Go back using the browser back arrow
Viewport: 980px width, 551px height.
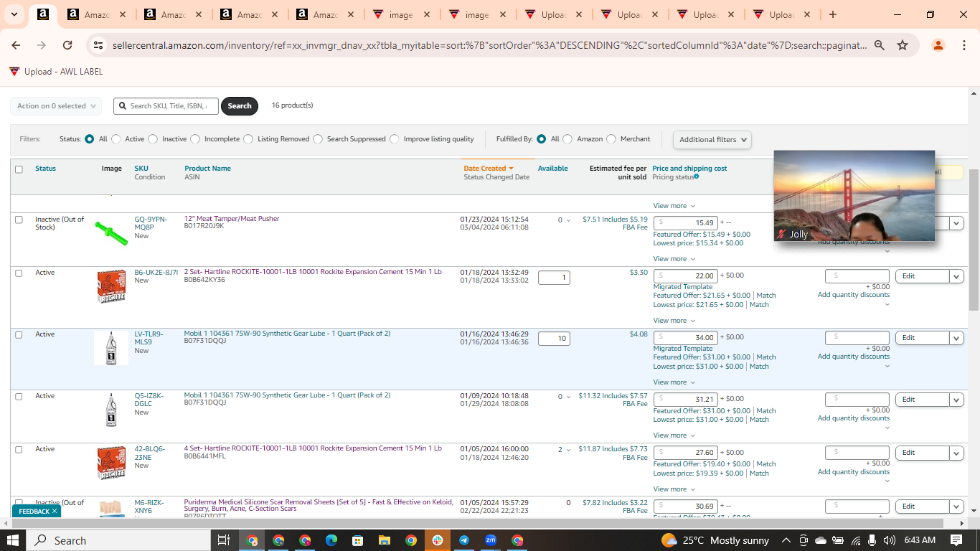(x=16, y=45)
